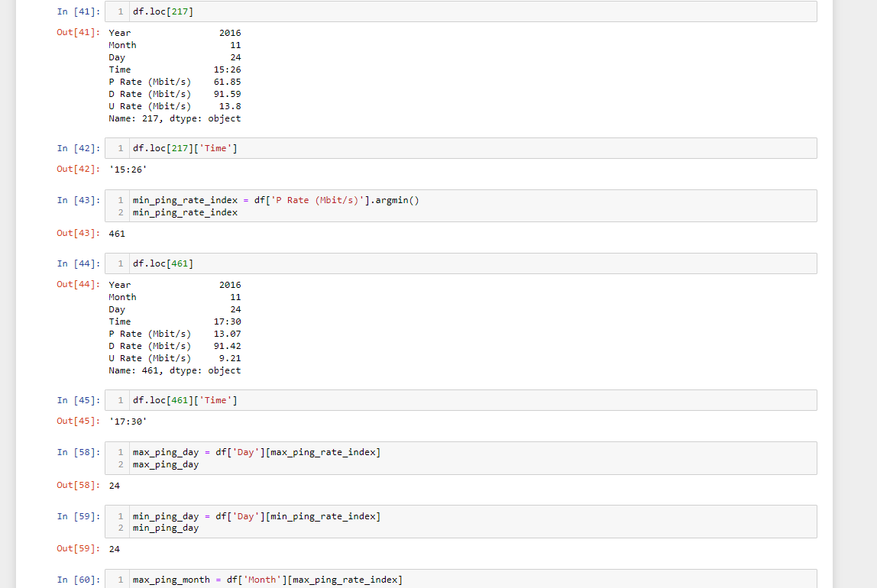Viewport: 877px width, 588px height.
Task: Click the Year value 2016 in Out[44]
Action: (x=230, y=285)
